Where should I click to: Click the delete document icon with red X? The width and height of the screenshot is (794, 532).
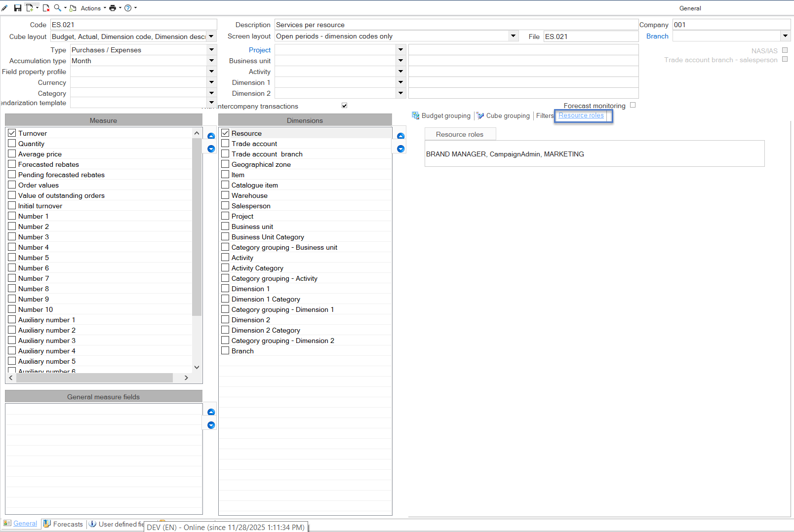[46, 8]
